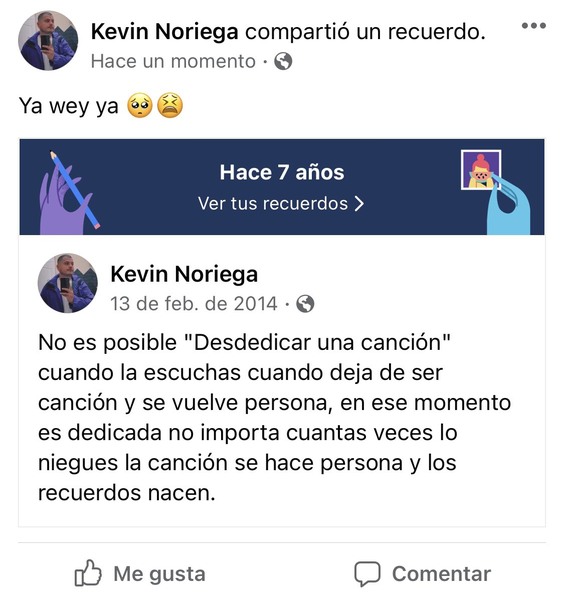Viewport: 564px width, 600px height.
Task: Open the "13 de feb. de 2014" date link
Action: 194,304
